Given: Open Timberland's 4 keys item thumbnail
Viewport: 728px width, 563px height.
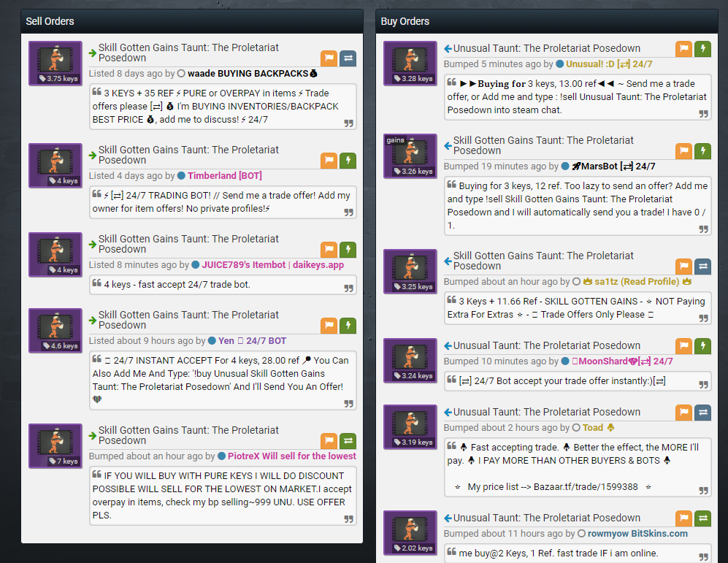Looking at the screenshot, I should pyautogui.click(x=55, y=165).
